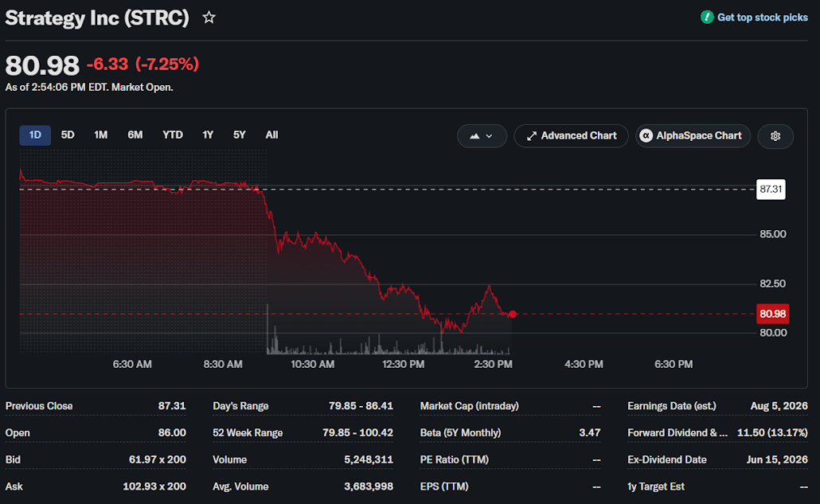Screen dimensions: 820x504
Task: Switch to 5Y time range
Action: pos(239,135)
